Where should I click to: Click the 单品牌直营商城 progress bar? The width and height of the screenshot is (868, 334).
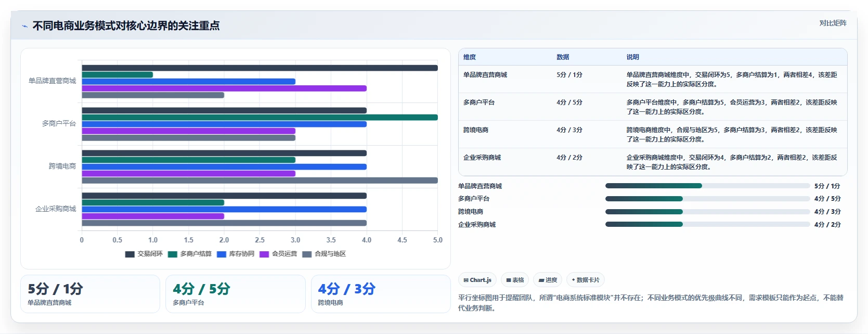(708, 186)
